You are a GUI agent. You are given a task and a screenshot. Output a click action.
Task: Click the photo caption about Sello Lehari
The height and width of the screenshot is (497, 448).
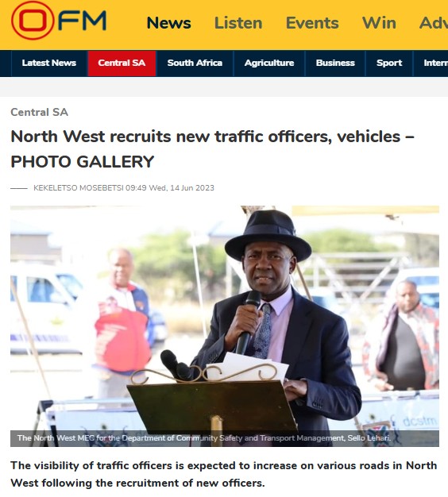(x=204, y=438)
